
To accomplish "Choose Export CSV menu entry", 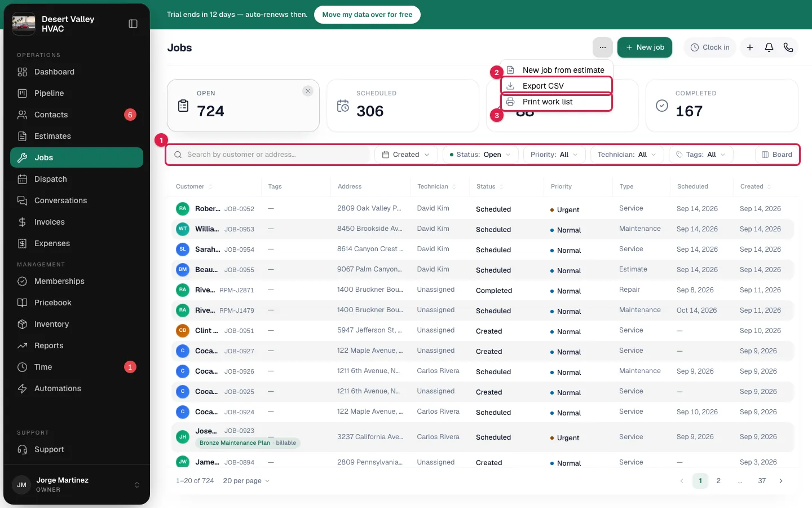I will point(557,86).
